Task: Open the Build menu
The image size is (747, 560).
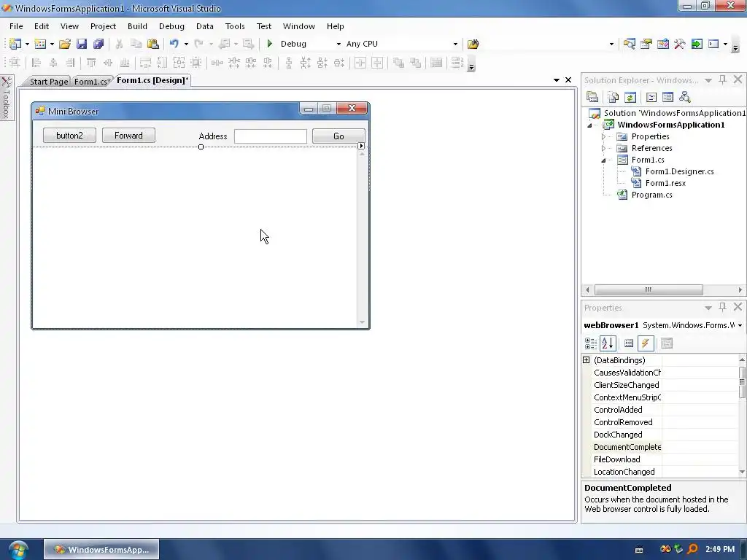Action: pyautogui.click(x=137, y=26)
